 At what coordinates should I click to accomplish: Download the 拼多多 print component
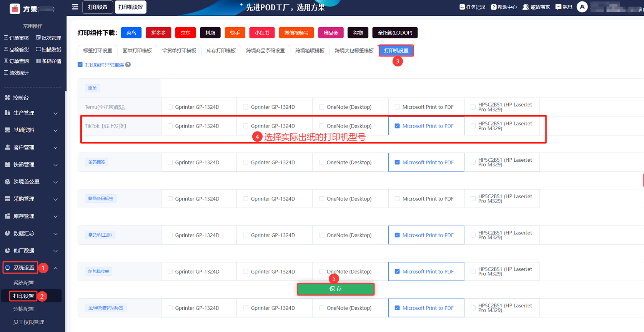pos(158,33)
